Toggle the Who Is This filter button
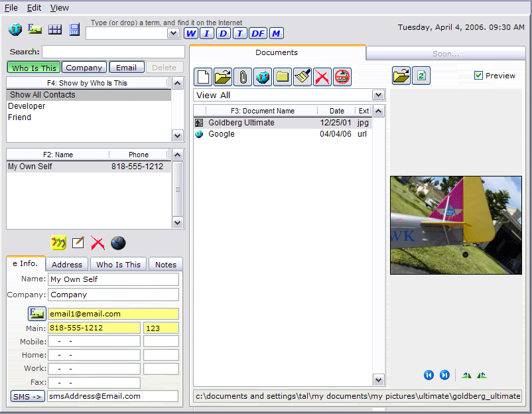This screenshot has width=532, height=414. 34,68
